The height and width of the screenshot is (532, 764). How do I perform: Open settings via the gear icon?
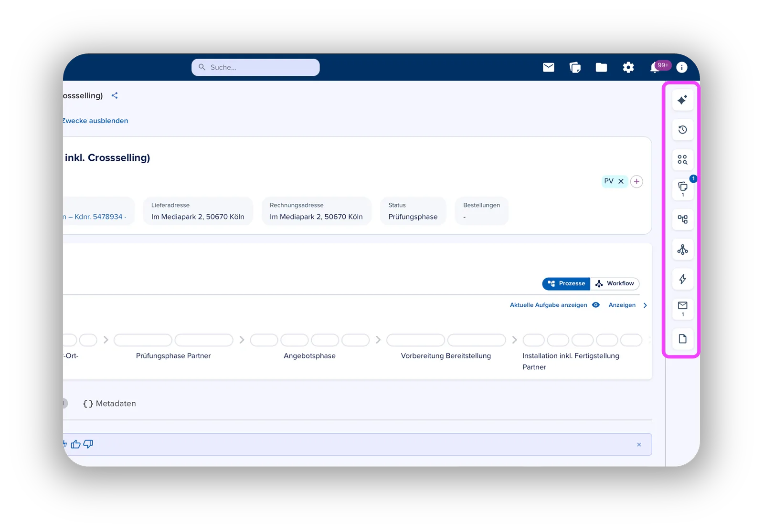(628, 67)
